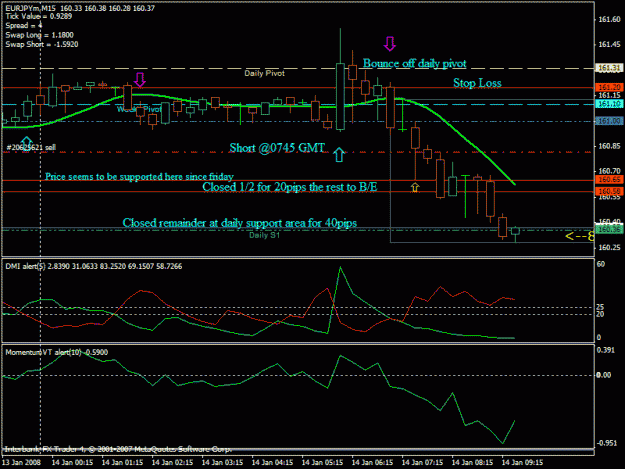Image resolution: width=625 pixels, height=469 pixels.
Task: Select the small orange up arrow near the 160.65 line
Action: pyautogui.click(x=415, y=187)
